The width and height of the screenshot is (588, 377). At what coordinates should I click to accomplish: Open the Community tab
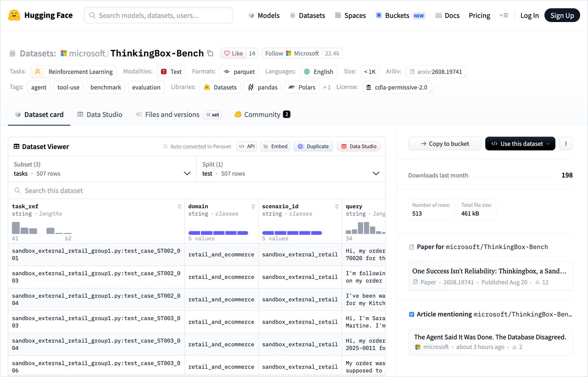click(x=262, y=114)
